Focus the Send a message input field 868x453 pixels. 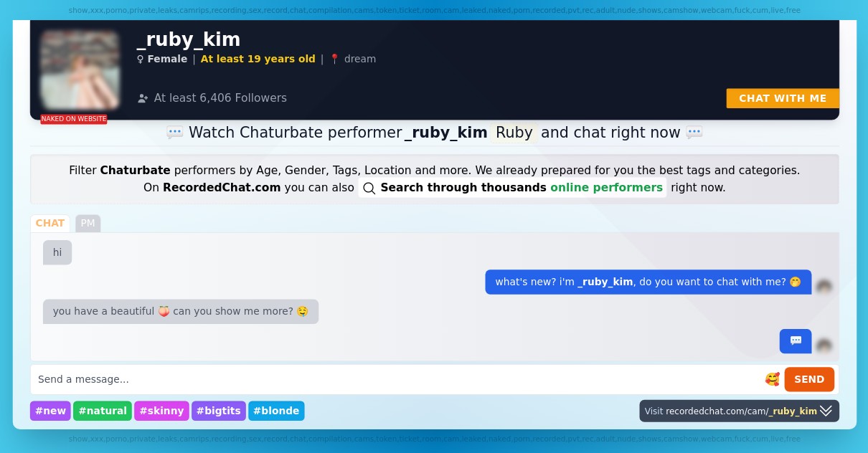[397, 379]
